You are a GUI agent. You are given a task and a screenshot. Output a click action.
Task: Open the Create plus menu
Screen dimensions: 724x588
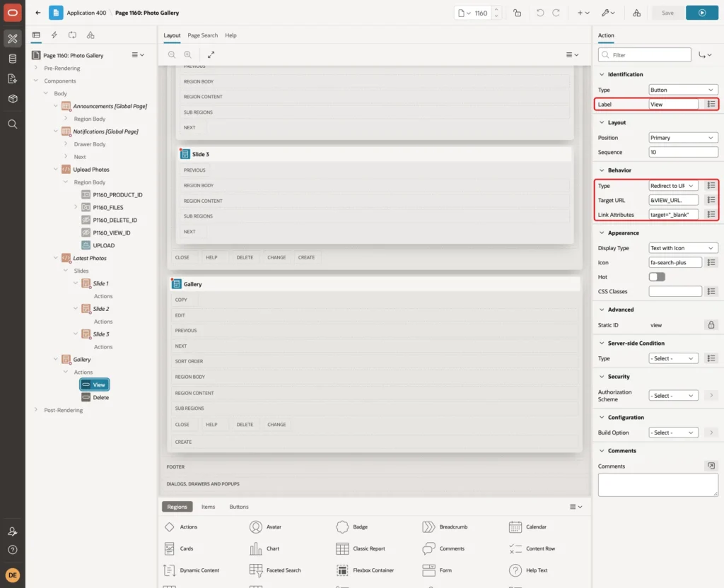583,13
